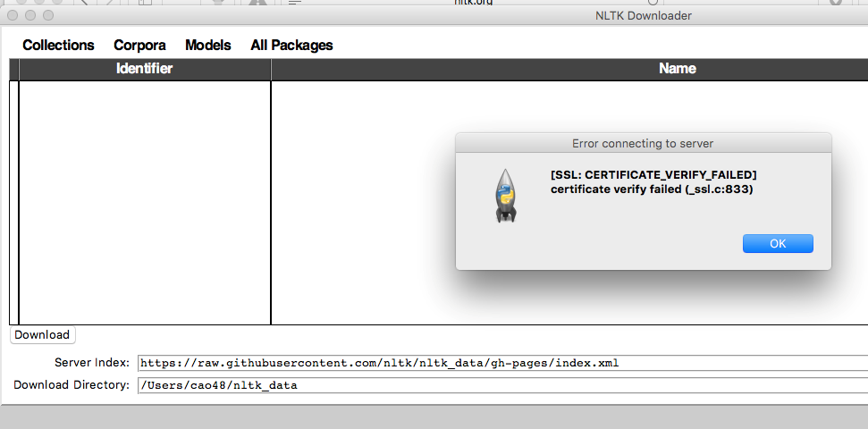Image resolution: width=868 pixels, height=429 pixels.
Task: Focus the Server Index URL field
Action: pyautogui.click(x=501, y=363)
